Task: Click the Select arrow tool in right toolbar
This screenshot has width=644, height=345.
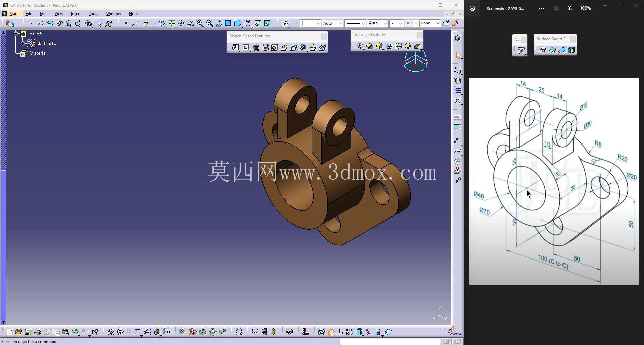Action: click(458, 56)
